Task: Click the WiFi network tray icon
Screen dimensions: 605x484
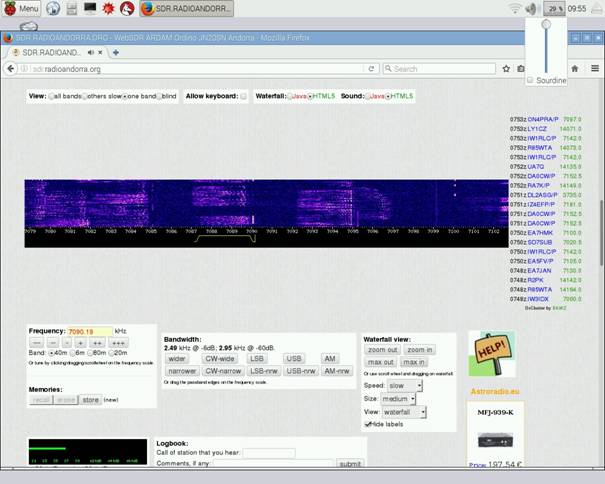Action: (515, 8)
